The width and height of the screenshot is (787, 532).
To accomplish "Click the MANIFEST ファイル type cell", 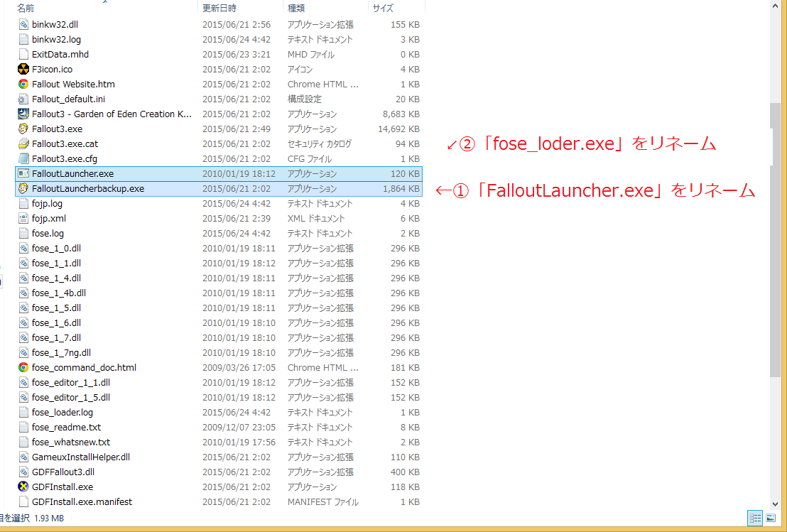I will pyautogui.click(x=322, y=502).
